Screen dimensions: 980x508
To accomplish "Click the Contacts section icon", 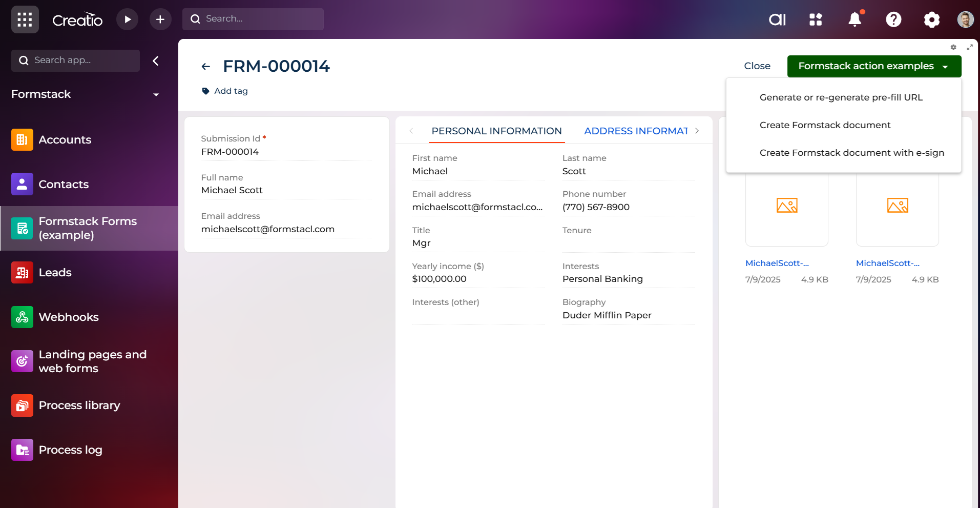I will click(22, 184).
